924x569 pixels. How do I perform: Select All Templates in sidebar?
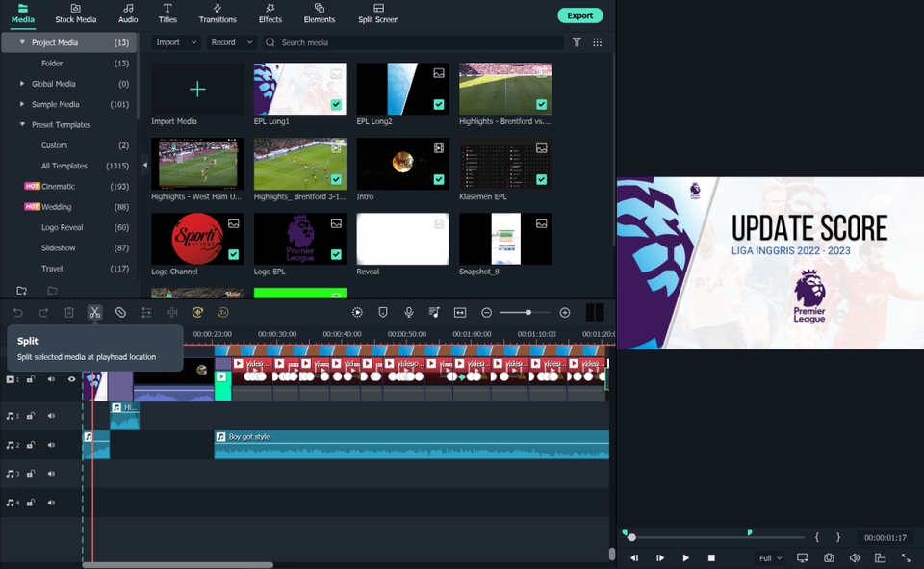coord(64,166)
